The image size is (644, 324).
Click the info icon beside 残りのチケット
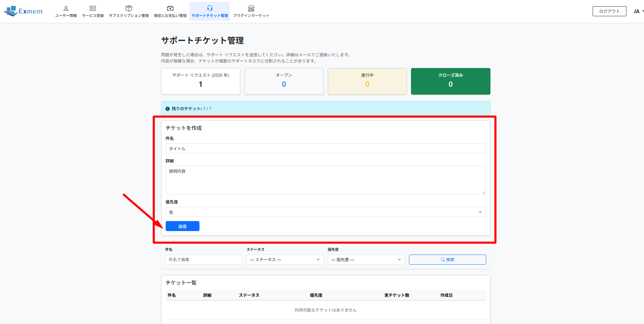pyautogui.click(x=168, y=109)
